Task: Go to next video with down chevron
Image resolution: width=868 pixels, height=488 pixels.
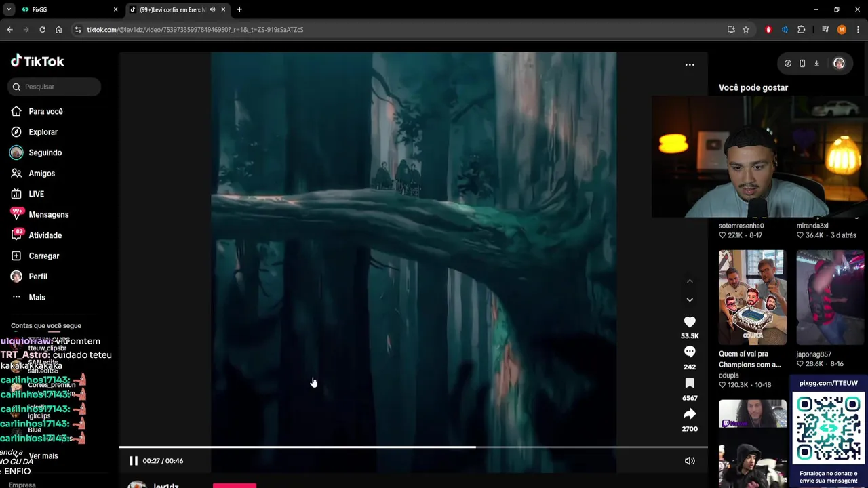Action: click(690, 300)
